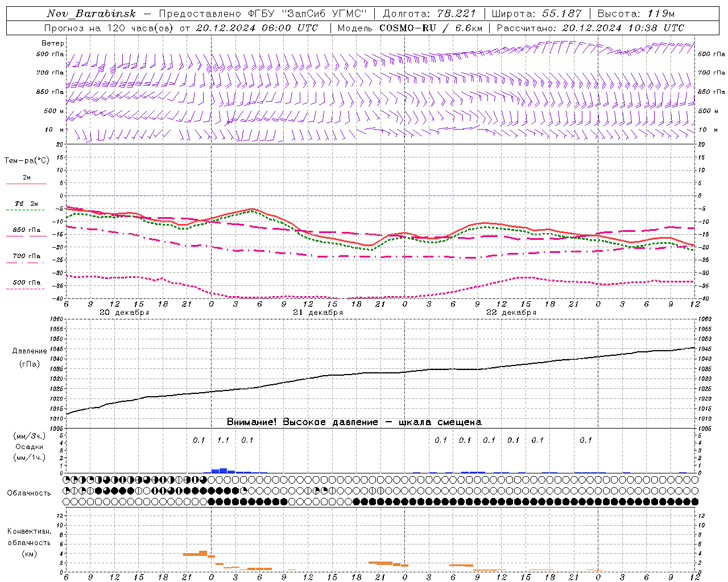The height and width of the screenshot is (582, 728).
Task: Click the tallest blue precipitation bar
Action: [224, 471]
